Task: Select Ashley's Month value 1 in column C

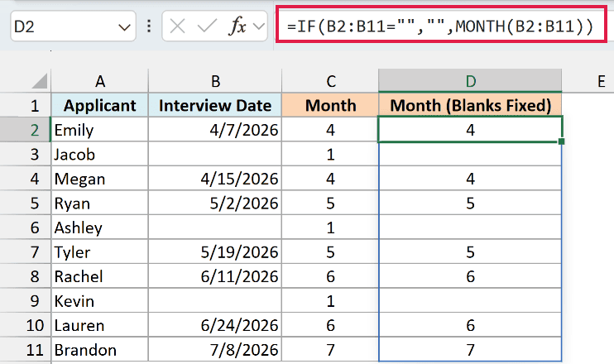Action: point(330,227)
